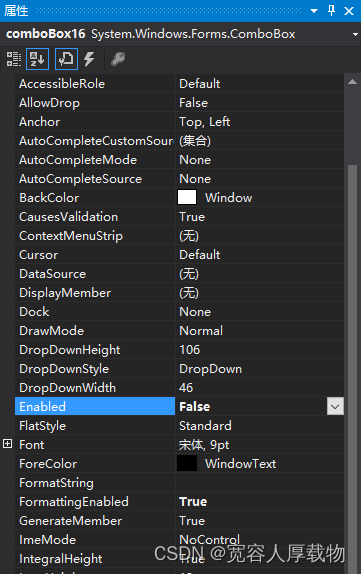Click FormattingEnabled value True

(193, 502)
